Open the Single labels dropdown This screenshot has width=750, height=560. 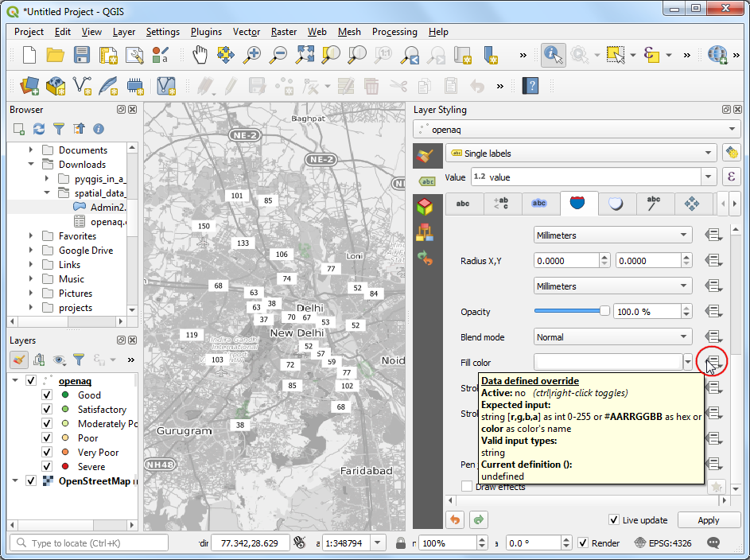click(581, 154)
